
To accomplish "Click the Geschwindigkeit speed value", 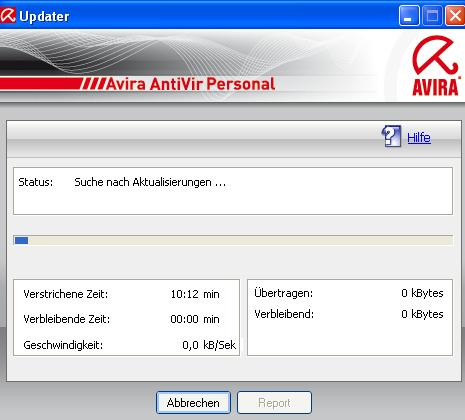I will [209, 345].
